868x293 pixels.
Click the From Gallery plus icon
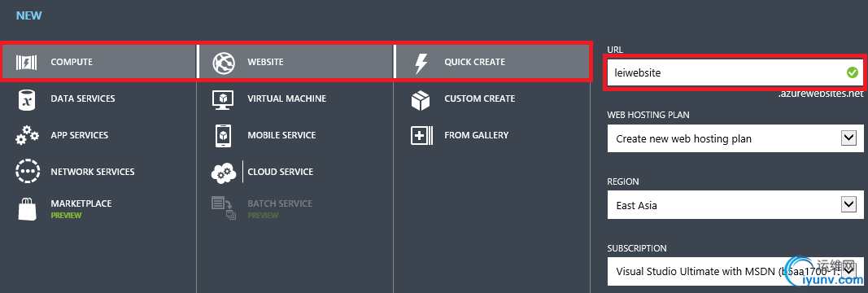point(422,136)
